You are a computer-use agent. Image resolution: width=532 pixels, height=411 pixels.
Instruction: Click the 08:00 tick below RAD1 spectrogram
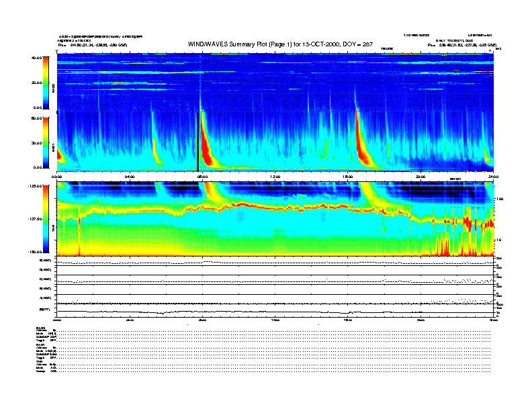point(203,177)
